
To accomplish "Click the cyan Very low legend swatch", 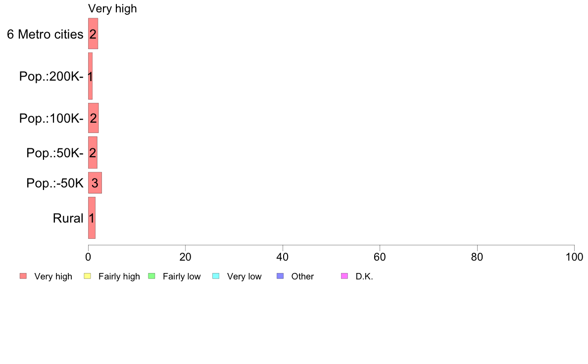I will (x=216, y=276).
